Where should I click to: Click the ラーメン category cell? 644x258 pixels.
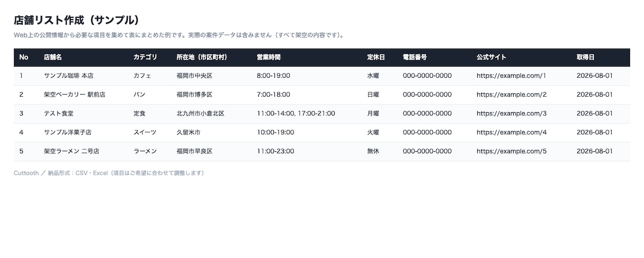[145, 151]
